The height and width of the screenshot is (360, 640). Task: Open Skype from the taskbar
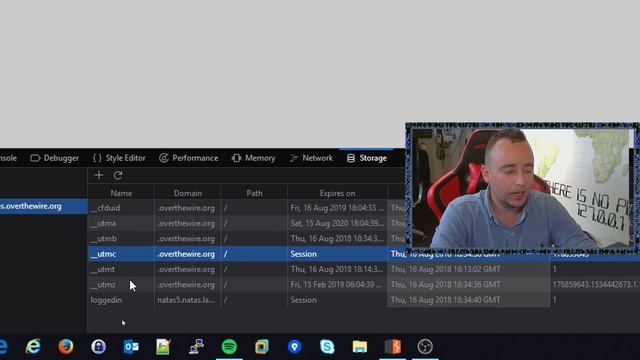pyautogui.click(x=327, y=347)
